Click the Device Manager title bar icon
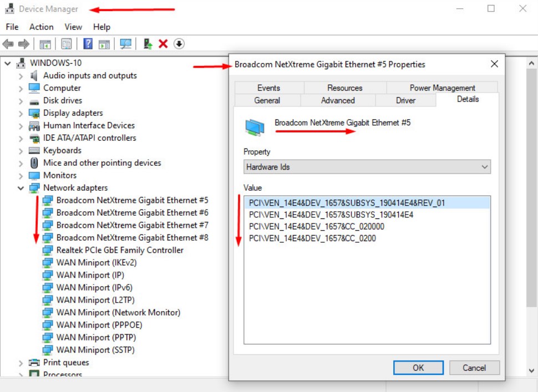Image resolution: width=538 pixels, height=392 pixels. tap(9, 8)
